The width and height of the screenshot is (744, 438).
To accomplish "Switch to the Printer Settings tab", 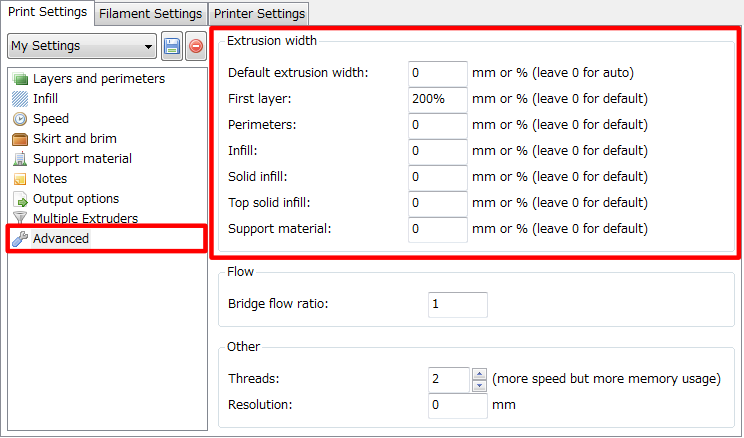I will [259, 13].
